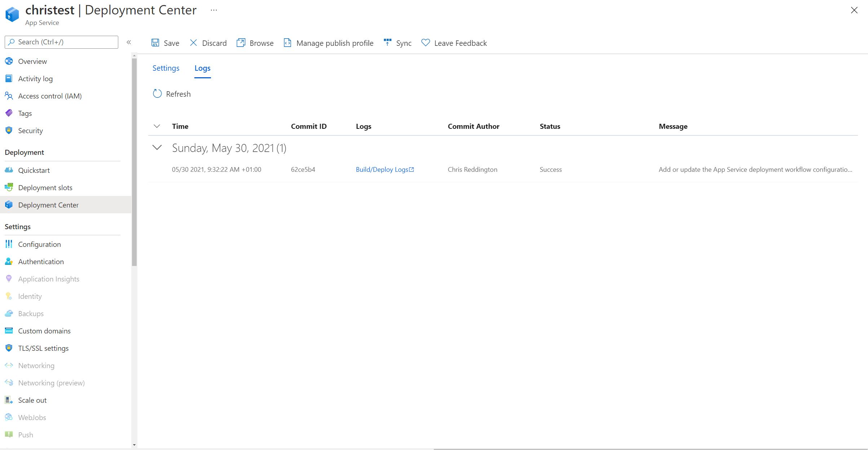Select the Overview icon in the sidebar
868x450 pixels.
[9, 61]
